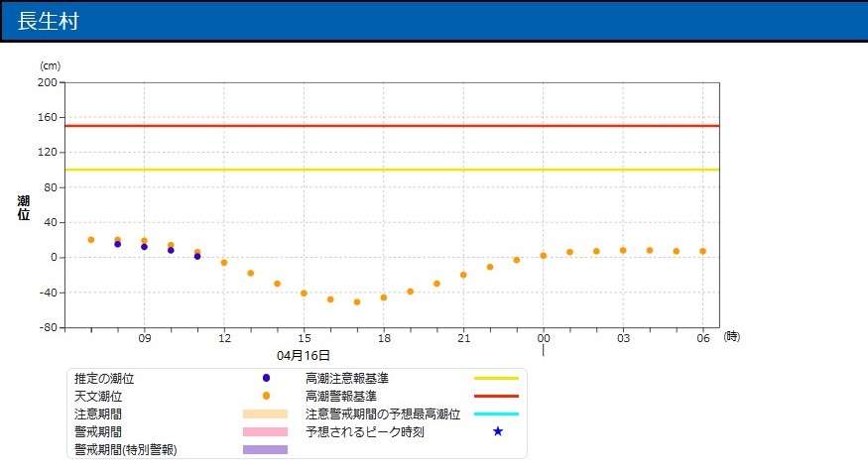Click the blue estimated tide point at 09時

coord(145,247)
